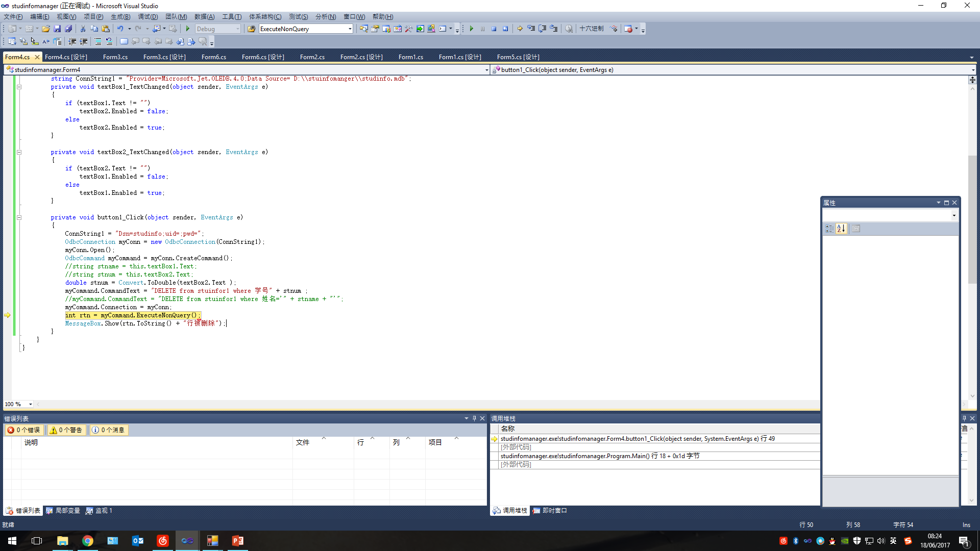Cut selection with the scissors icon

[x=83, y=29]
